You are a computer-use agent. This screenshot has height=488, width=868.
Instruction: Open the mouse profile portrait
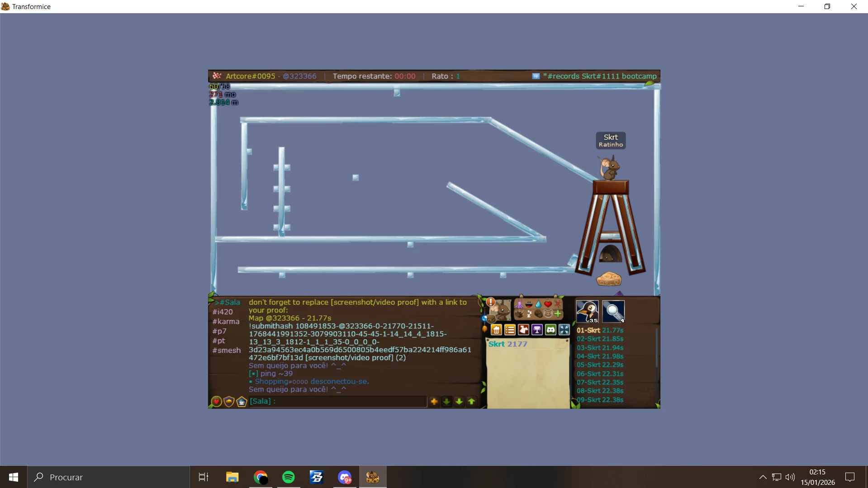[501, 310]
